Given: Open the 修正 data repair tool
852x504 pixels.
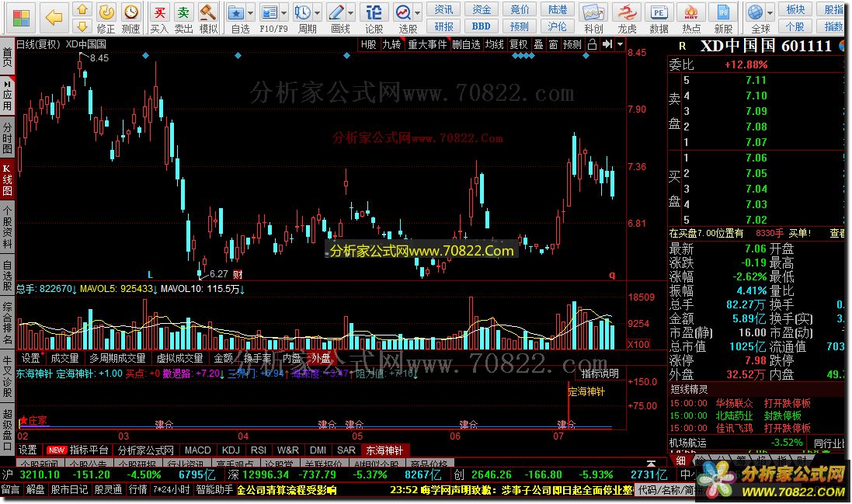Looking at the screenshot, I should click(x=106, y=19).
